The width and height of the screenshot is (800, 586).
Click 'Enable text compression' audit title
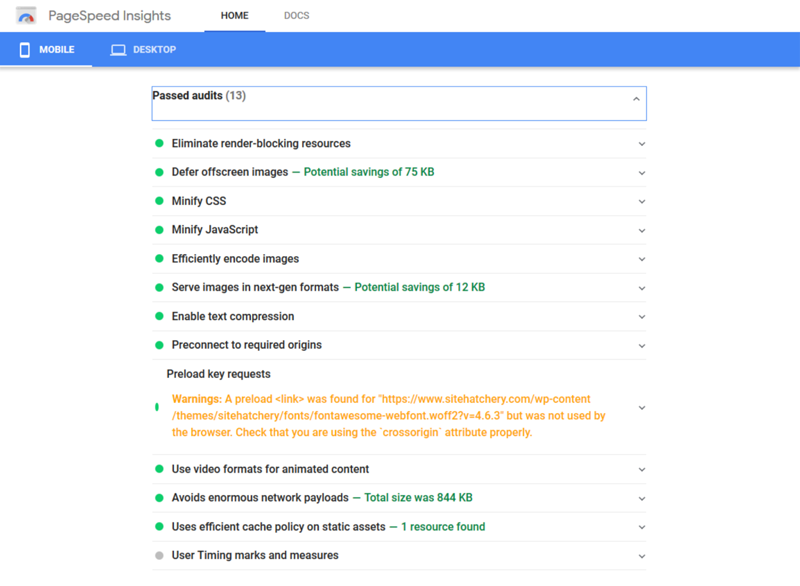[233, 316]
